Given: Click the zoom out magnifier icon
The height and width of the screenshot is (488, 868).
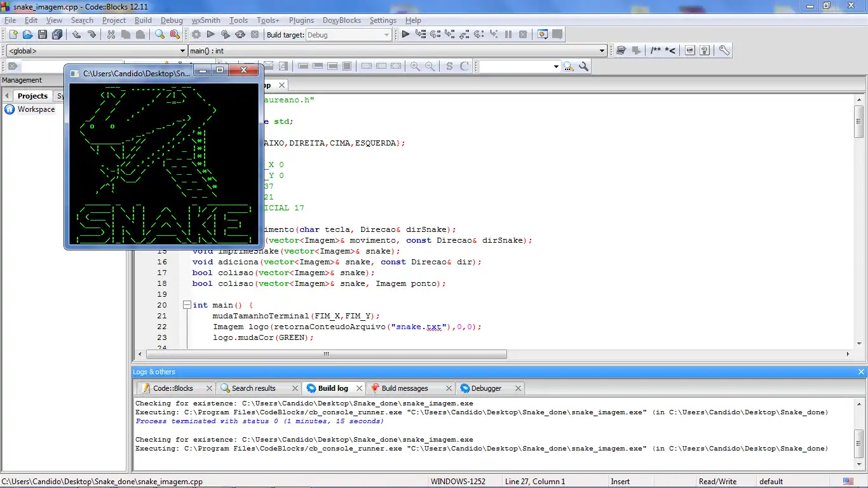Looking at the screenshot, I should pyautogui.click(x=430, y=66).
